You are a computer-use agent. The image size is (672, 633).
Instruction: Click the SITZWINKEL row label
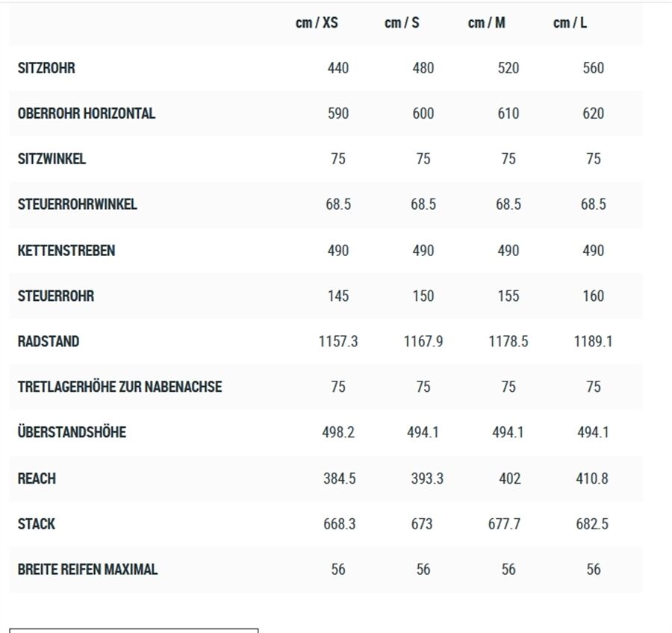coord(52,158)
